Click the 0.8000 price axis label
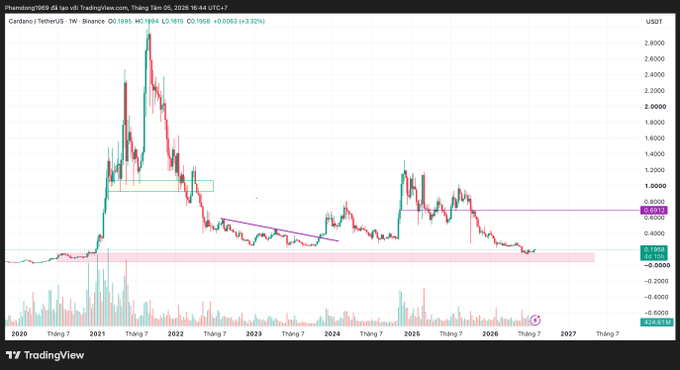Screen dimensions: 680x370 (654, 202)
